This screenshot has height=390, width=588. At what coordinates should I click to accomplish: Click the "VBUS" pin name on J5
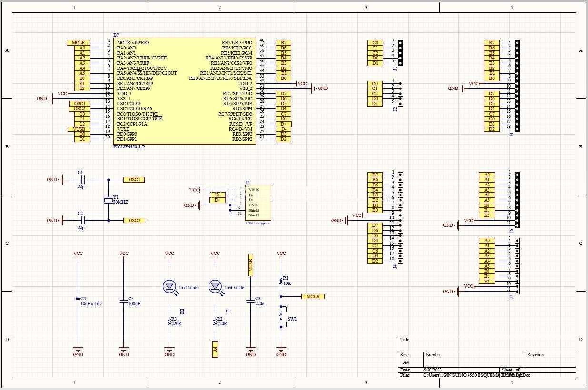point(254,190)
